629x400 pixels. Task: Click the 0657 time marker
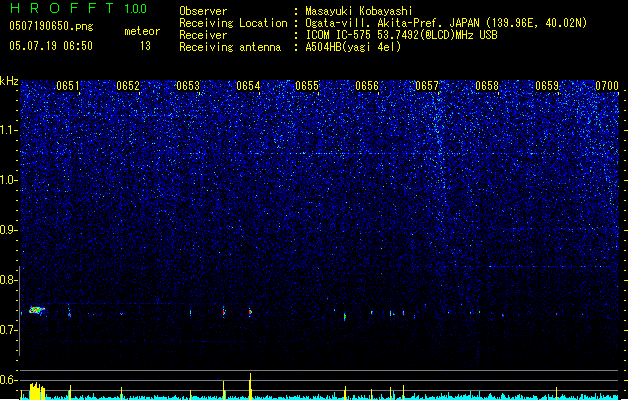coord(427,86)
